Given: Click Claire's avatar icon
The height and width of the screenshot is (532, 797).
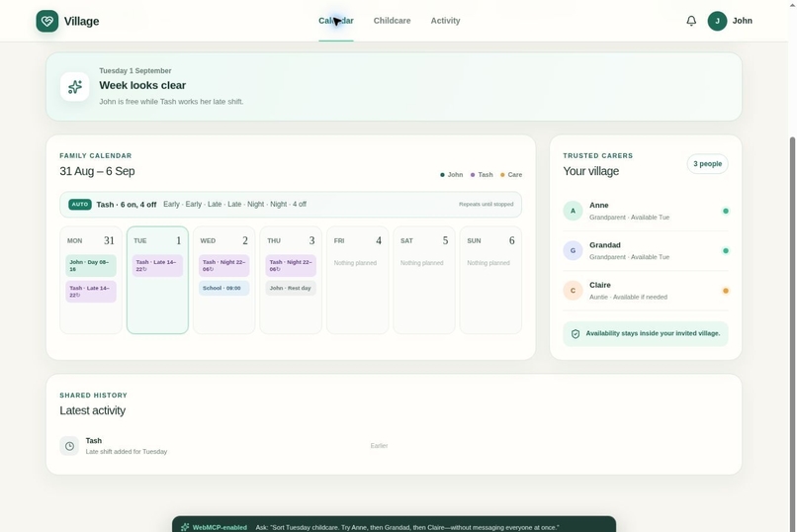Looking at the screenshot, I should click(x=573, y=291).
